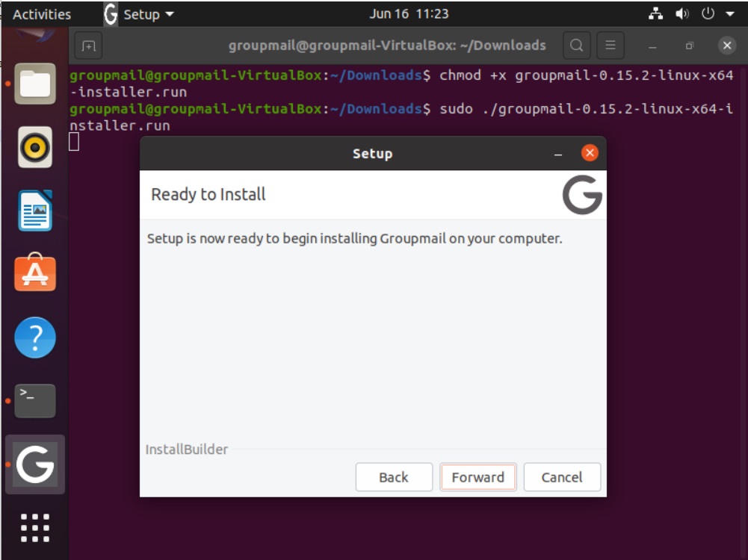Cancel the Groupmail installation
Viewport: 748px width, 560px height.
click(561, 476)
